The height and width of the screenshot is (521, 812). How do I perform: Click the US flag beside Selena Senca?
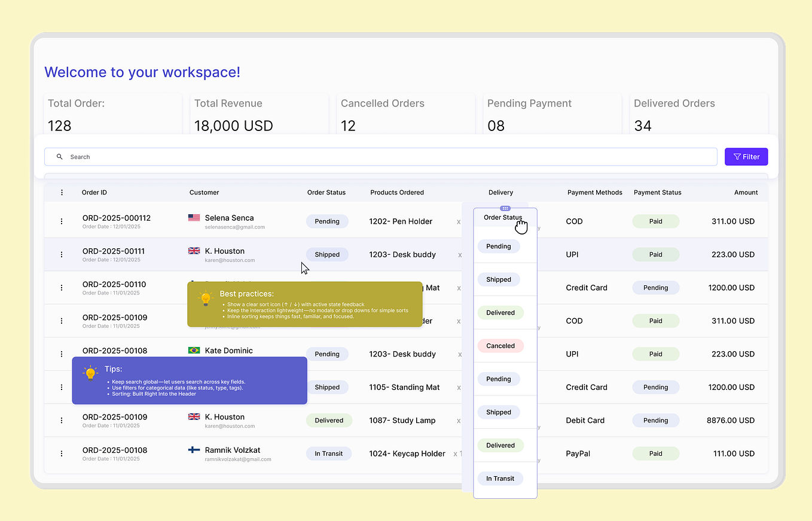coord(194,218)
